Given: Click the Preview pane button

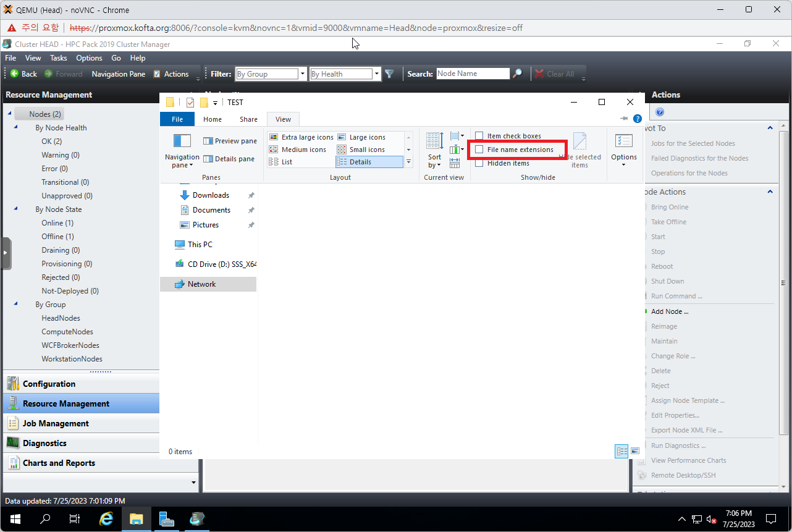Looking at the screenshot, I should pos(230,141).
